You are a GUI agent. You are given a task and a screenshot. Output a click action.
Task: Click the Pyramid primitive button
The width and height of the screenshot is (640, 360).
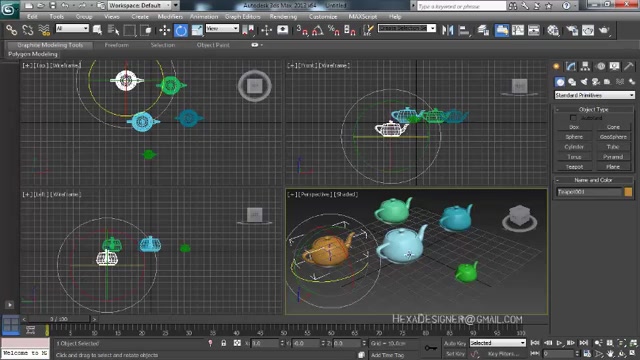pyautogui.click(x=613, y=157)
